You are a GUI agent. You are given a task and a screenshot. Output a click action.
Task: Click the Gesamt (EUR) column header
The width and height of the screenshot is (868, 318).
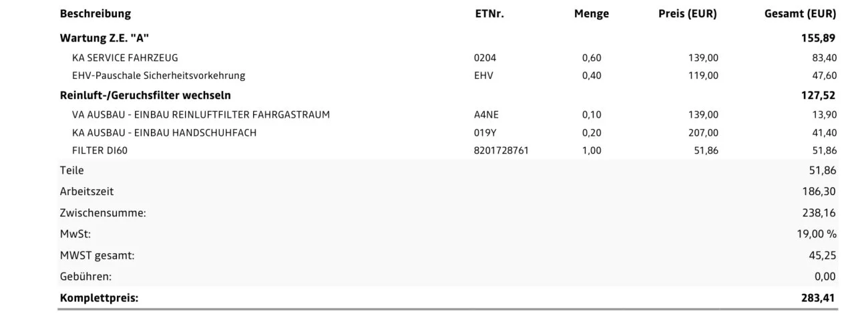(x=800, y=13)
